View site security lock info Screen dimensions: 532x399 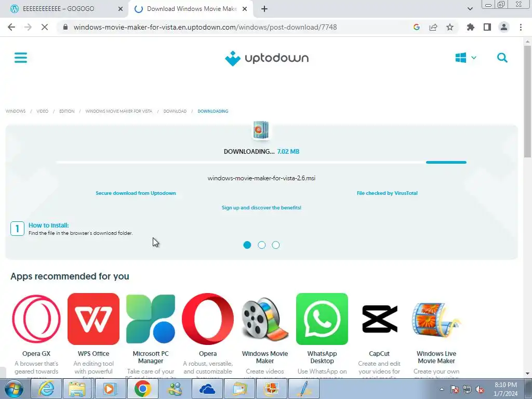click(65, 27)
